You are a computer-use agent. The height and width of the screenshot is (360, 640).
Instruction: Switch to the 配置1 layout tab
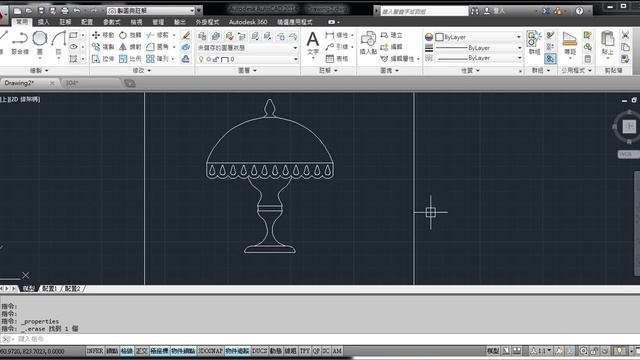50,289
